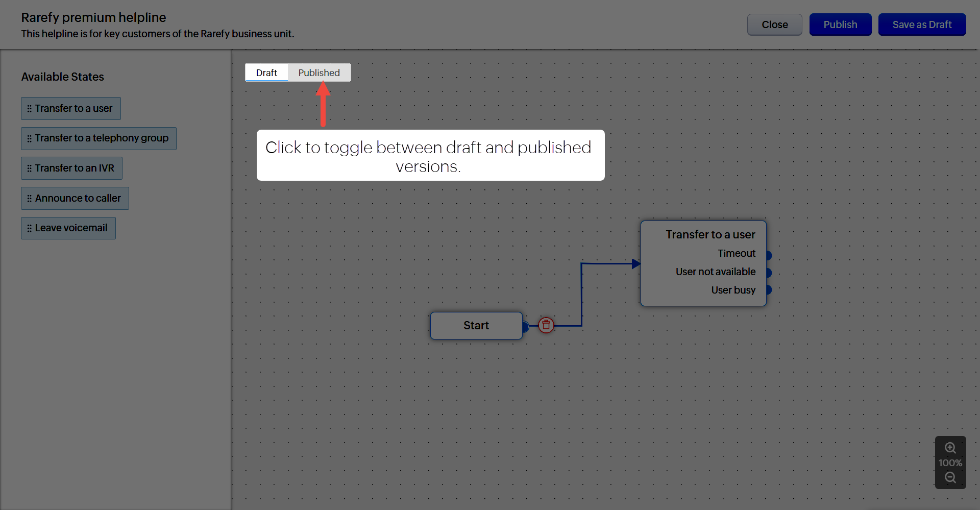
Task: Click the 100% zoom level indicator
Action: click(x=950, y=463)
